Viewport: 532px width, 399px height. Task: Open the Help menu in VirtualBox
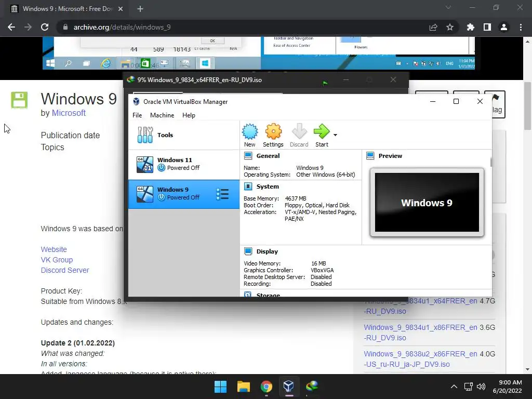[189, 115]
